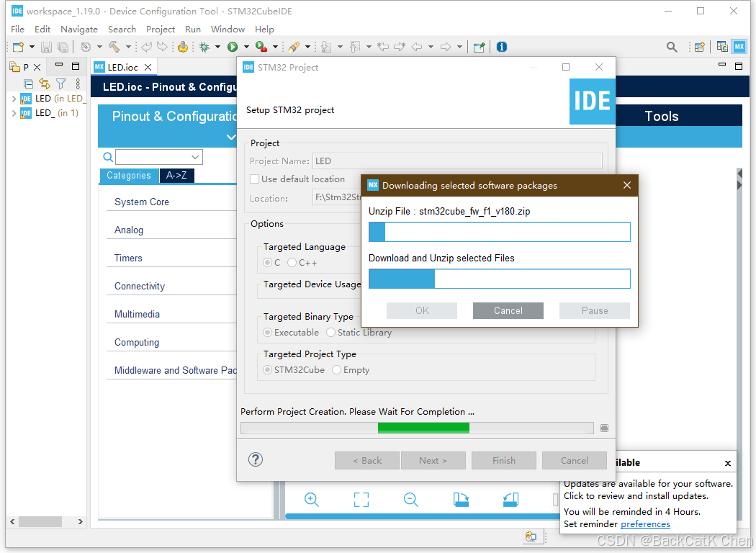The image size is (756, 553).
Task: Open the File menu
Action: (17, 30)
